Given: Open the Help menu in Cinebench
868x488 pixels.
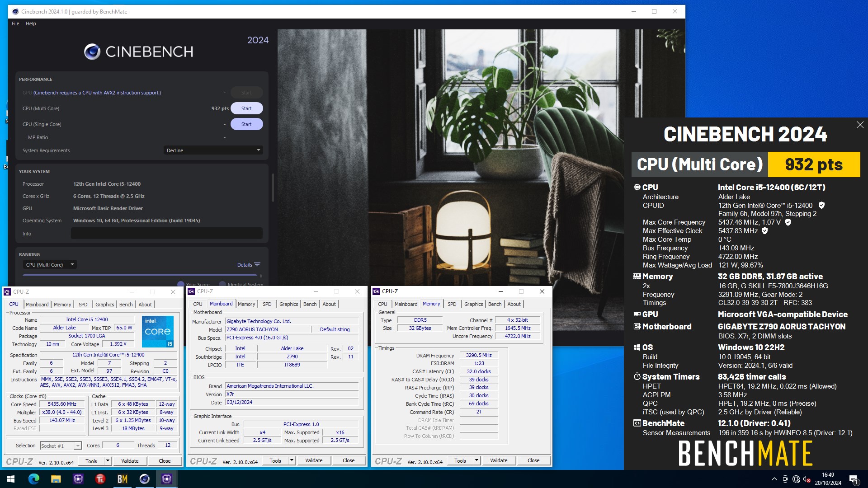Looking at the screenshot, I should 31,23.
